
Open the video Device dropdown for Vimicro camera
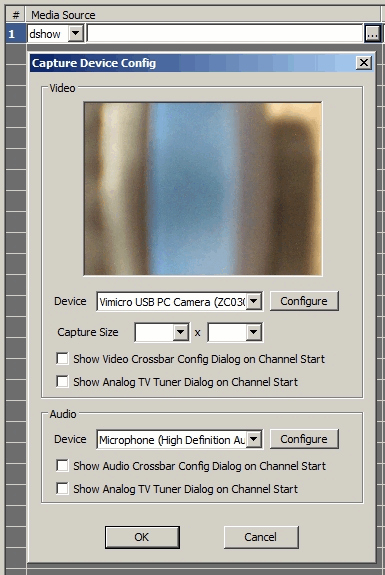click(254, 302)
